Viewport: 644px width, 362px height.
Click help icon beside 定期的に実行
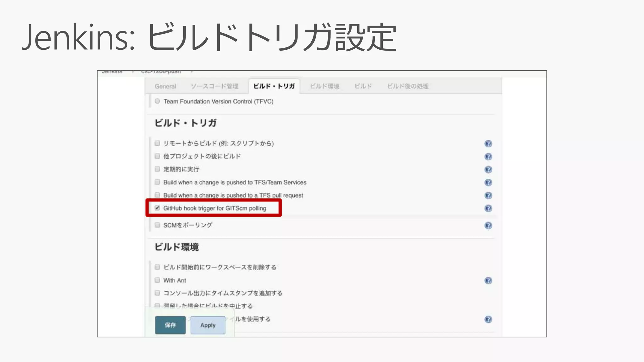pos(488,170)
